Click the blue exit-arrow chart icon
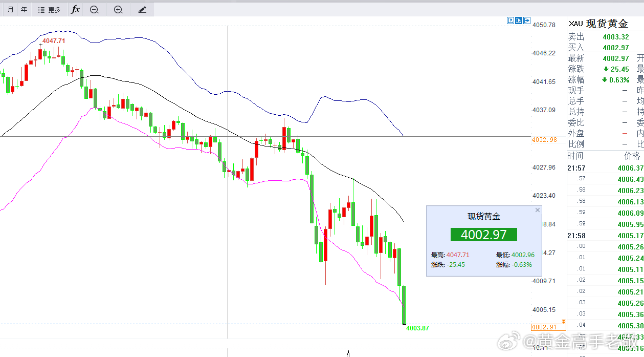The image size is (644, 357). coord(527,20)
